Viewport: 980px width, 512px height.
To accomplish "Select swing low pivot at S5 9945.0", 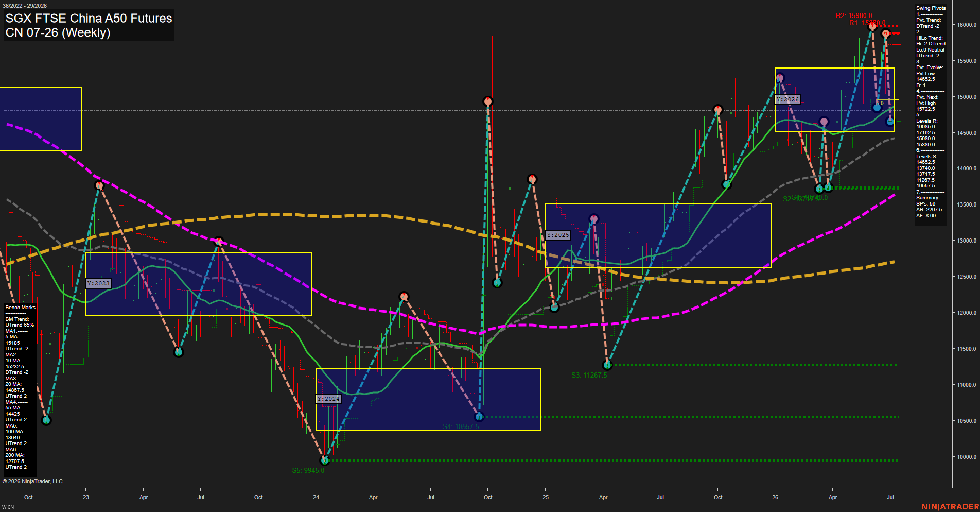I will (325, 460).
